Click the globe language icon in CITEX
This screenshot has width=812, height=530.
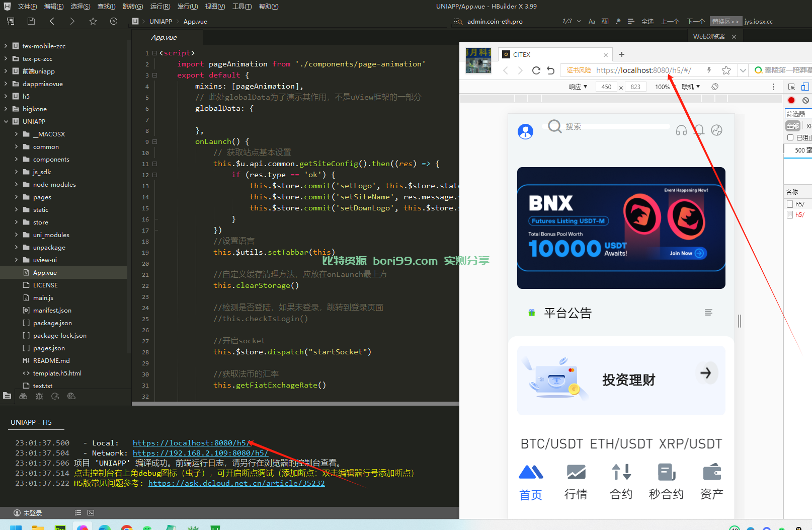pos(717,130)
